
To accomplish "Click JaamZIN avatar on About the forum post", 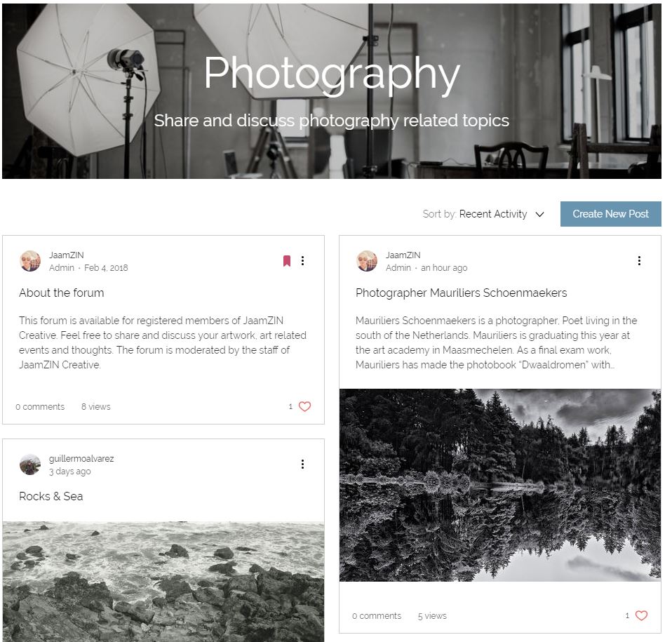I will point(30,261).
